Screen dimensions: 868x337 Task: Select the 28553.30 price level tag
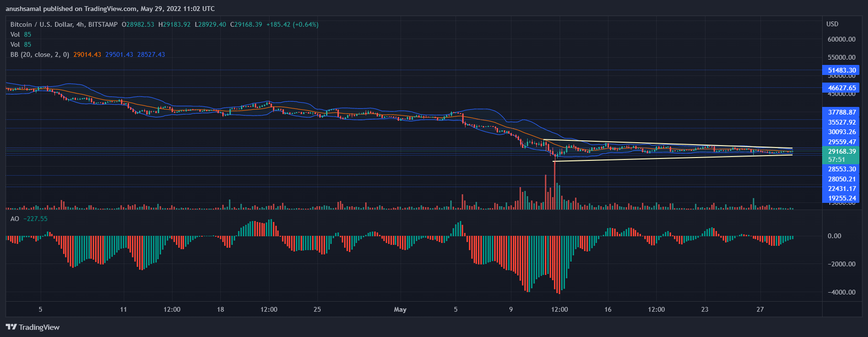point(841,169)
